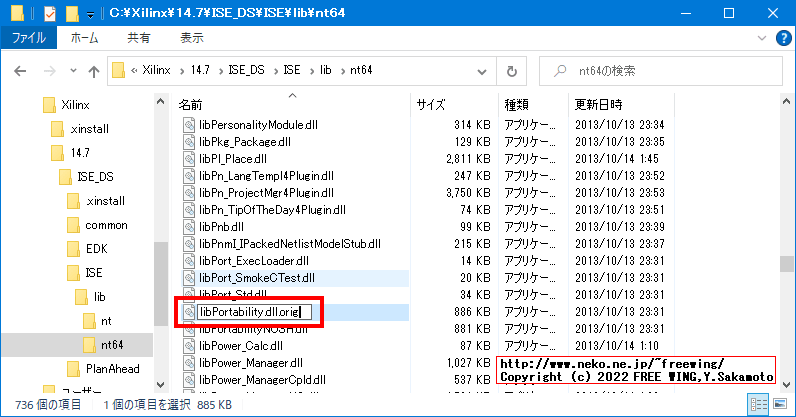
Task: Click libPnb.dll file icon
Action: pyautogui.click(x=189, y=227)
